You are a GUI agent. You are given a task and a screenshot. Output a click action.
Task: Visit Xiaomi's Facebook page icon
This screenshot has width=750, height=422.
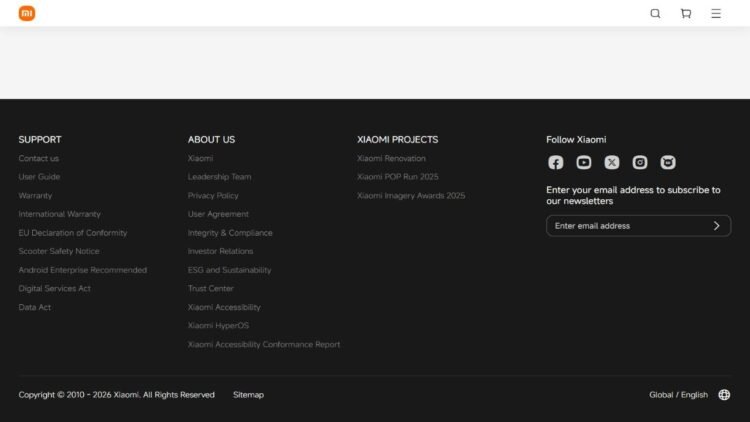555,163
